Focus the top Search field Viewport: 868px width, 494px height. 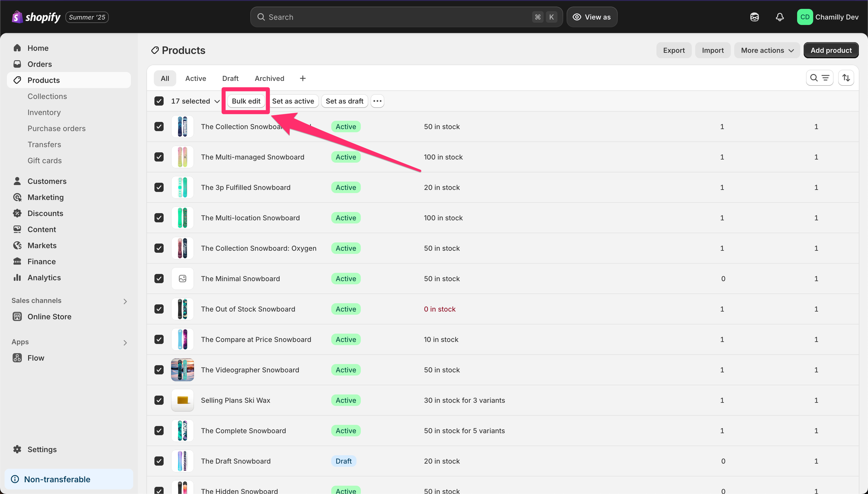click(x=406, y=17)
